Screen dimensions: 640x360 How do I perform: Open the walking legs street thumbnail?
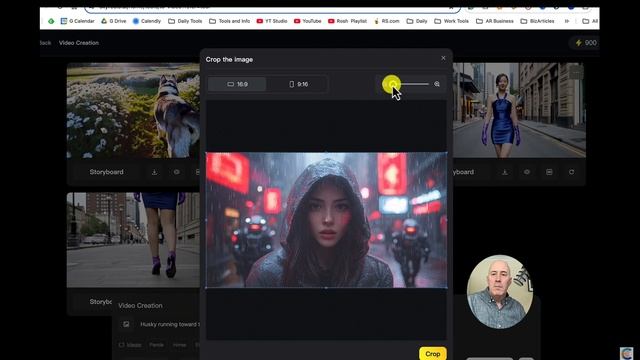point(133,240)
